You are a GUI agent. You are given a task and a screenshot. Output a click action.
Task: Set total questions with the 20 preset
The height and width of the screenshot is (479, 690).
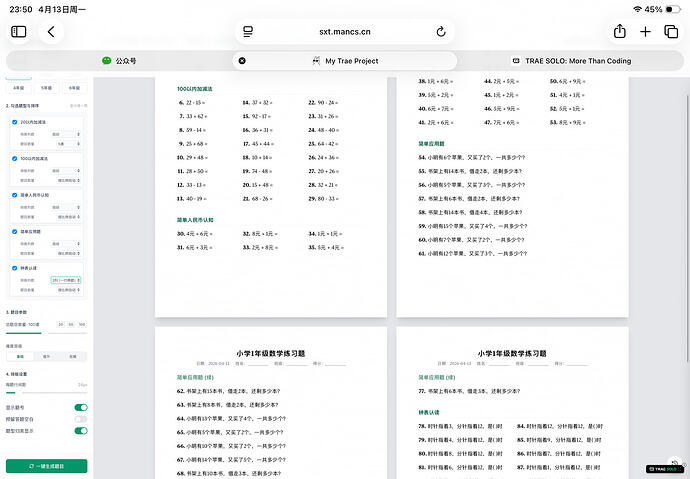(x=61, y=325)
